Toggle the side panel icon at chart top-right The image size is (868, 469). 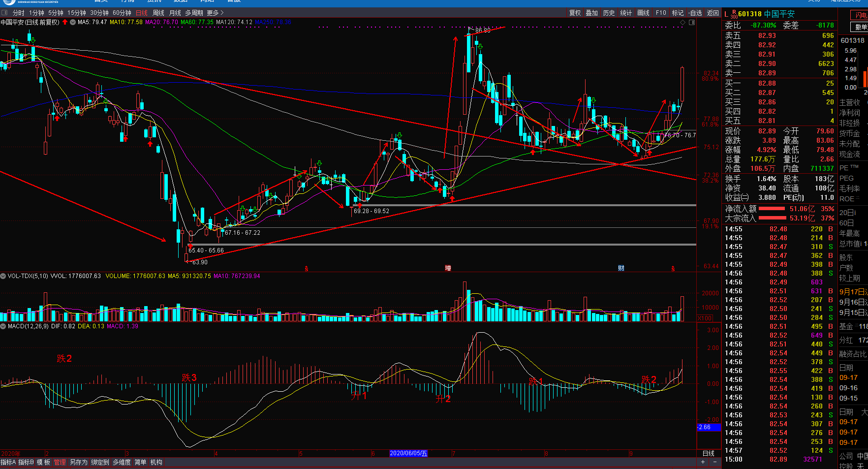click(x=692, y=22)
